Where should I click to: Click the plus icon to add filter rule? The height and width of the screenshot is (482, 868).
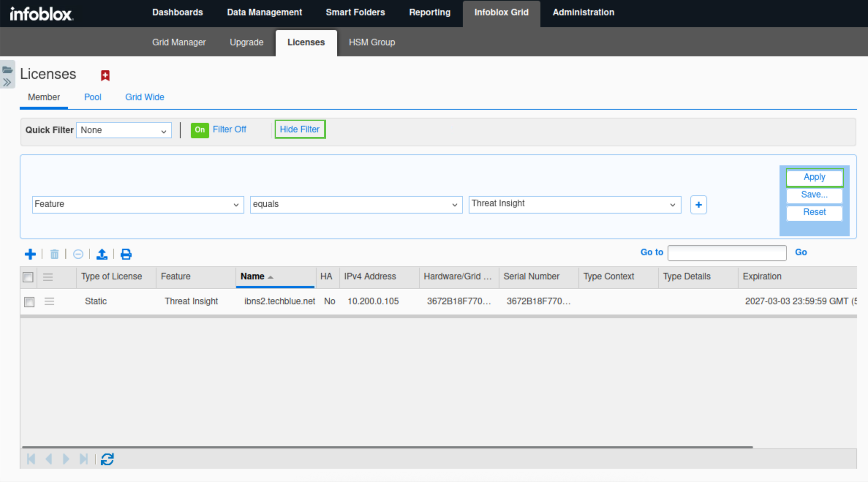point(698,205)
